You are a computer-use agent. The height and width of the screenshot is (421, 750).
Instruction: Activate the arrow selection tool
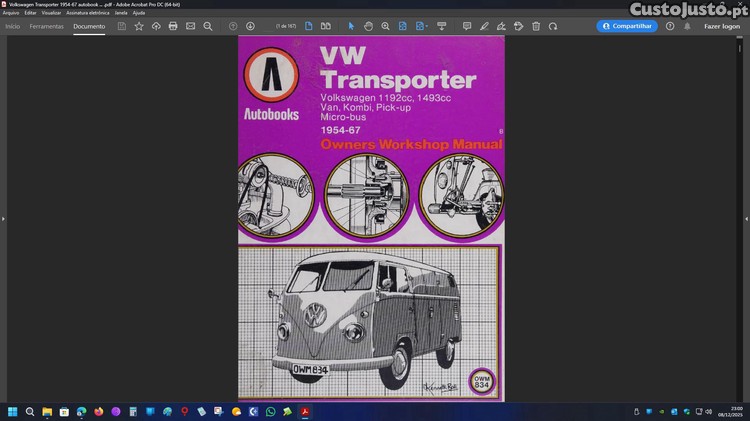tap(351, 26)
